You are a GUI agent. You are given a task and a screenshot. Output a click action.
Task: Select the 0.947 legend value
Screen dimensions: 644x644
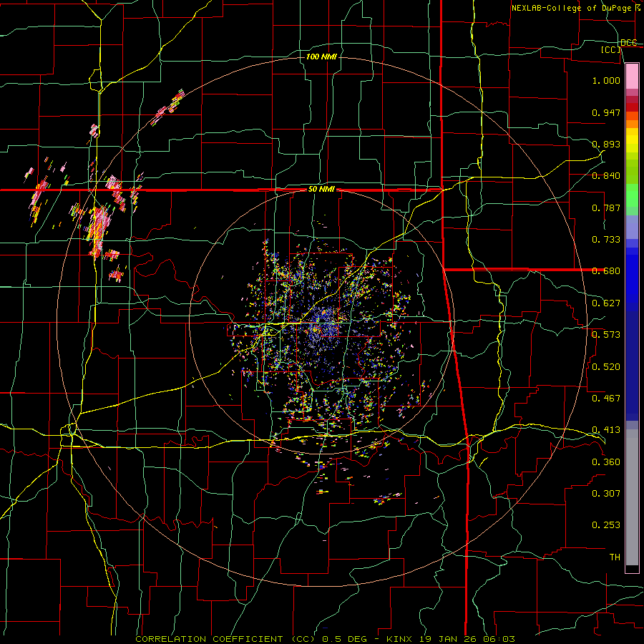point(606,112)
